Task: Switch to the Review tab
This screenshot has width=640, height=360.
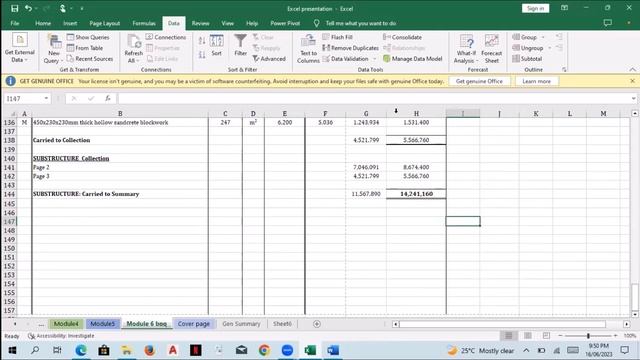Action: tap(200, 23)
